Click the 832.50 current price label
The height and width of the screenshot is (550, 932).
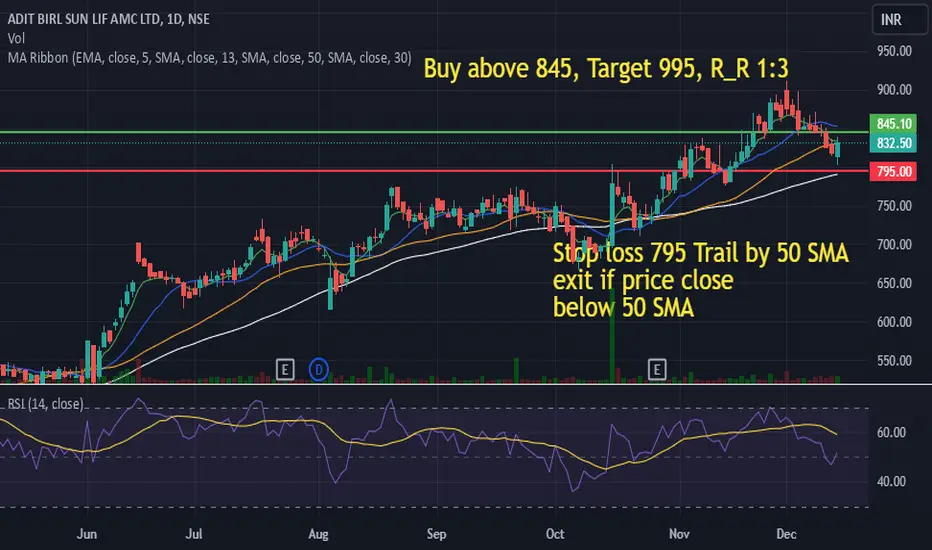coord(893,143)
